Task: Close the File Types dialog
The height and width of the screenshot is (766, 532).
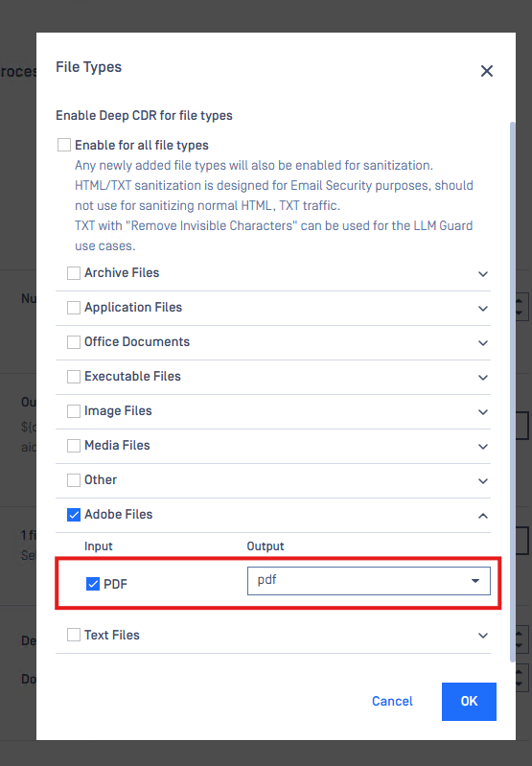Action: (x=487, y=71)
